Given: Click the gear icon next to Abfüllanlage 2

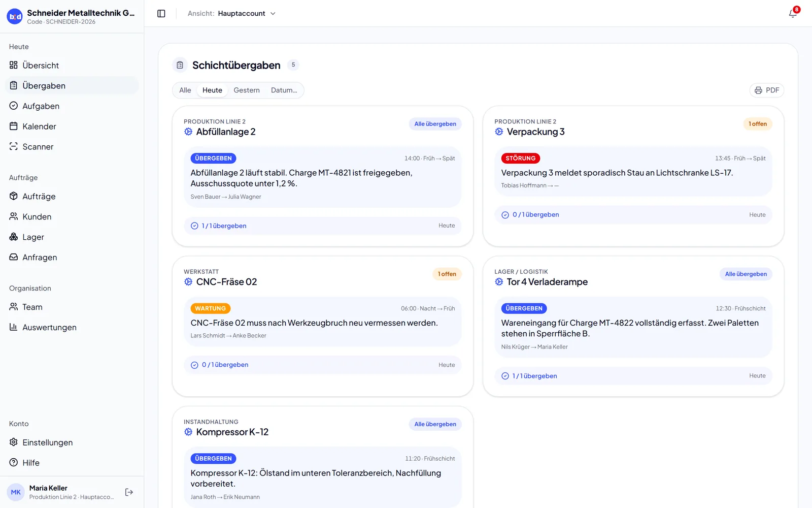Looking at the screenshot, I should (x=188, y=132).
